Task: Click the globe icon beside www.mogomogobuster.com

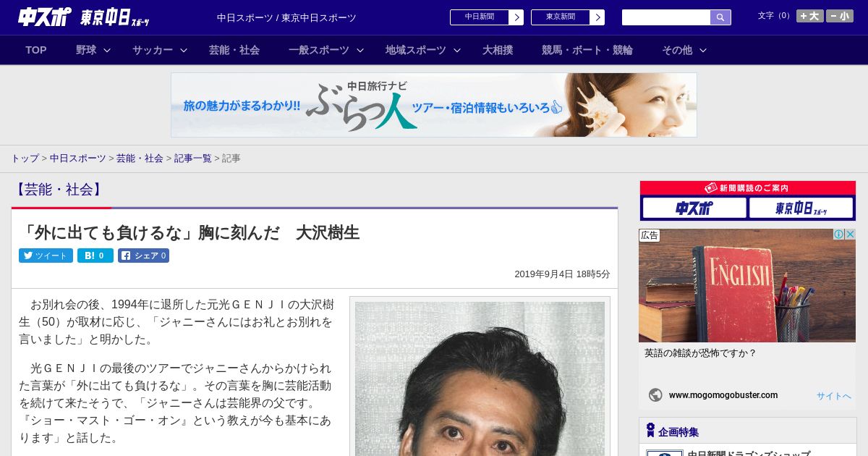Action: click(655, 395)
